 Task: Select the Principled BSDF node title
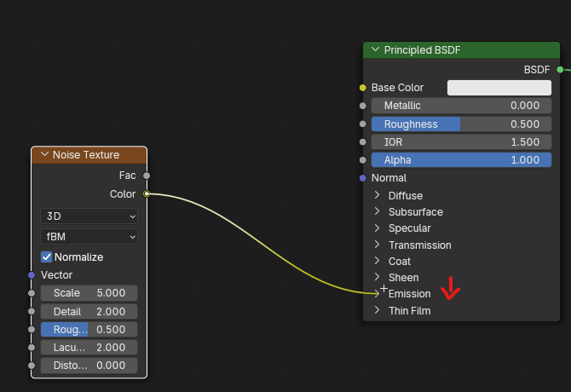tap(422, 50)
